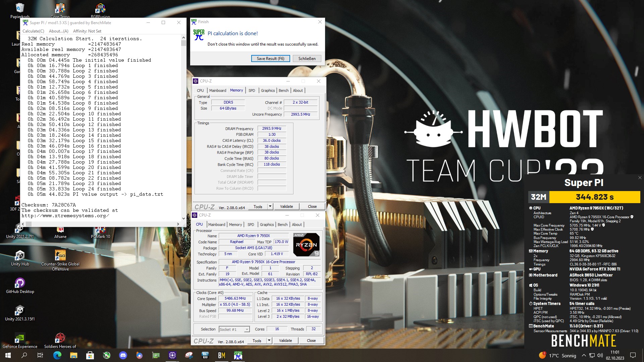Click Schließen button in Finish dialog

pos(307,59)
